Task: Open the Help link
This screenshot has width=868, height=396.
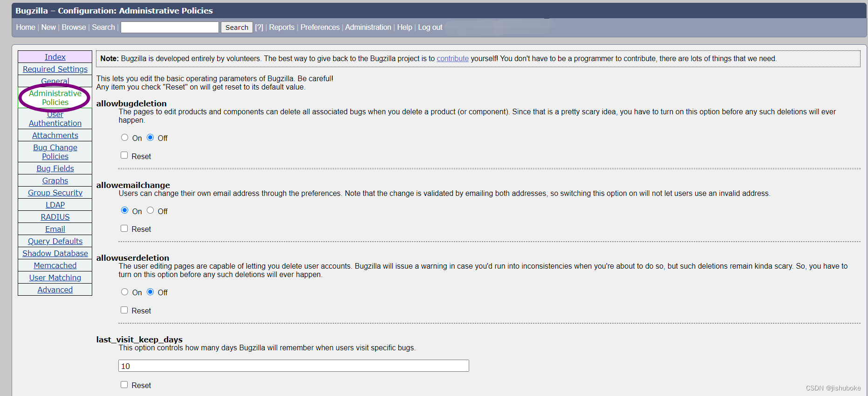Action: [x=404, y=28]
